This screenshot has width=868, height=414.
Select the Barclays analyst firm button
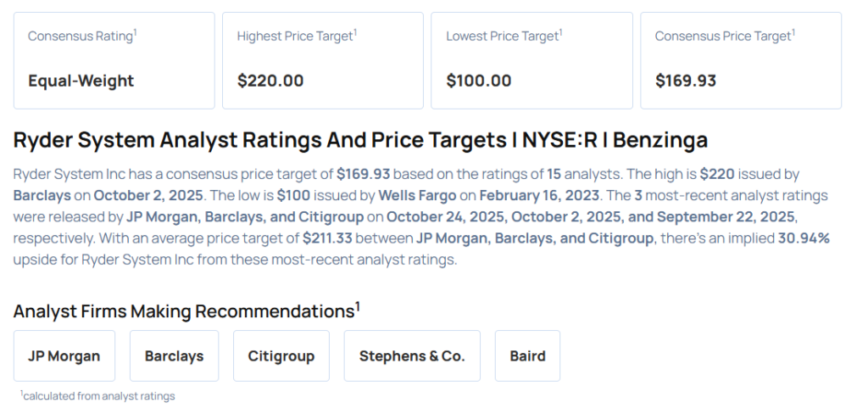[174, 356]
